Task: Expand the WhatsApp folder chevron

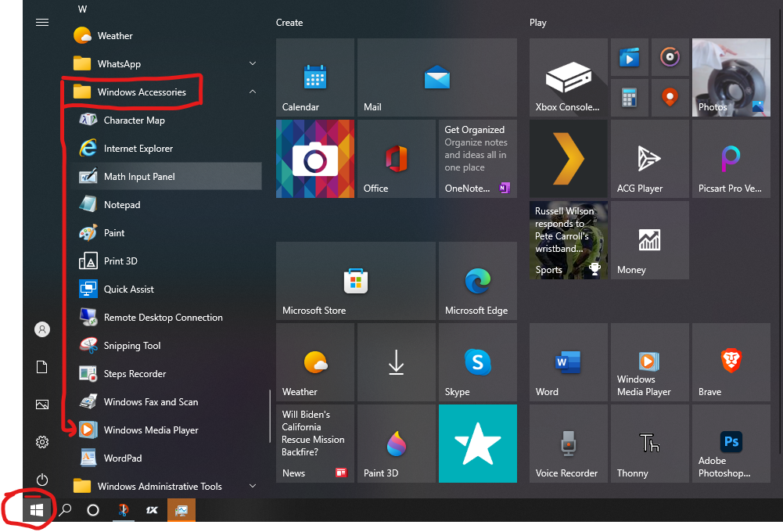Action: click(x=253, y=63)
